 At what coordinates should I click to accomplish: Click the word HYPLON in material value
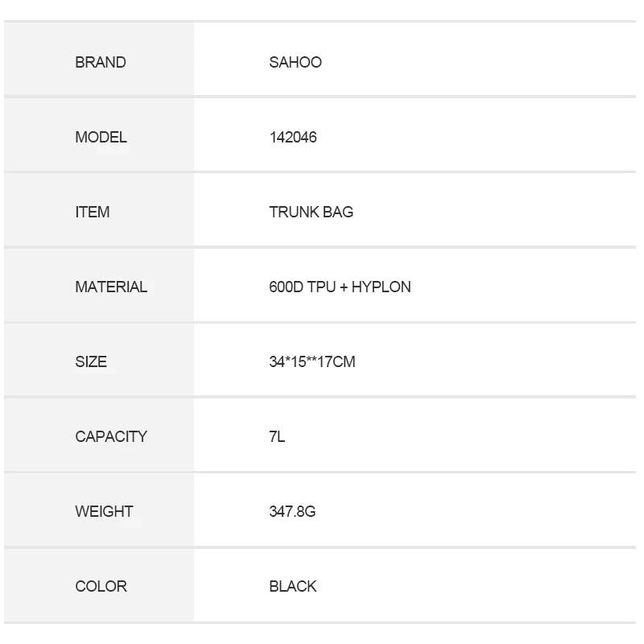pos(381,287)
